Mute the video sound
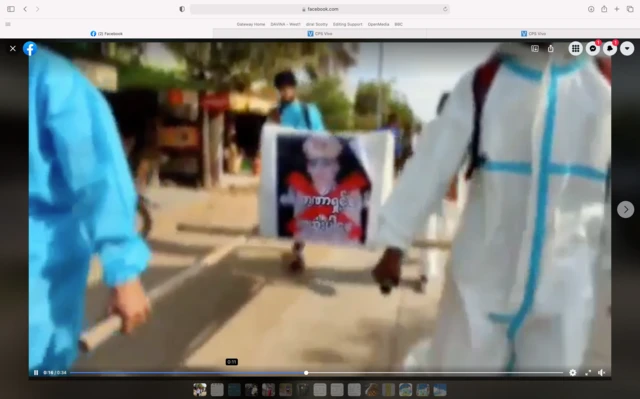The height and width of the screenshot is (399, 640). tap(602, 372)
